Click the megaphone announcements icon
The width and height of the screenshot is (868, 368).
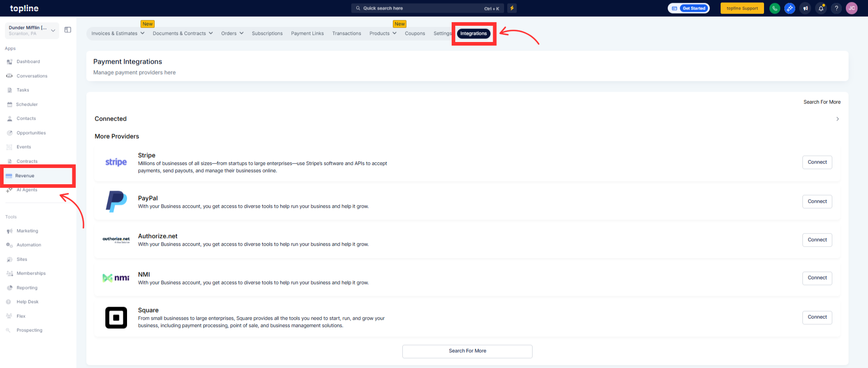point(805,8)
